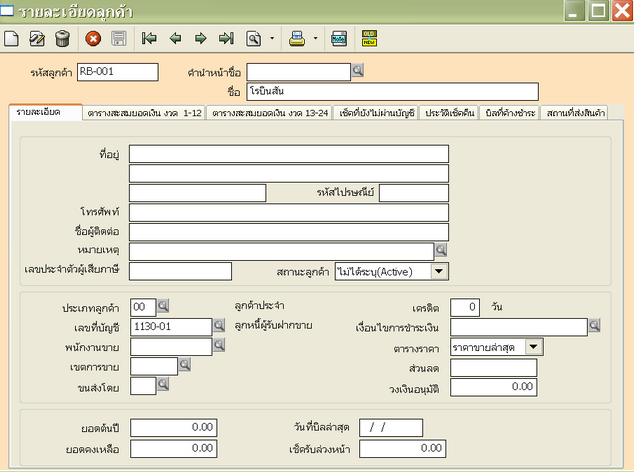Open the ประวัติเช็คคืน tab

(x=449, y=113)
